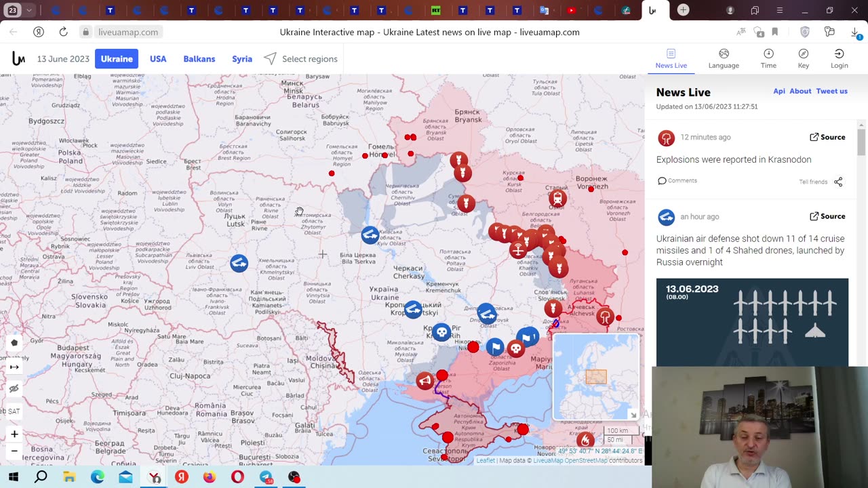The height and width of the screenshot is (488, 868).
Task: Switch to the USA region
Action: pos(158,59)
